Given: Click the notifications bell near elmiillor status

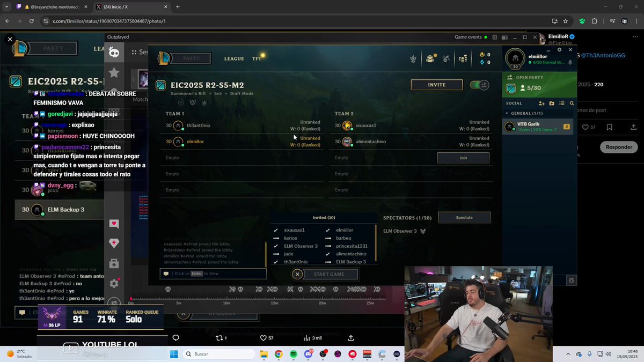Looking at the screenshot, I should 570,63.
